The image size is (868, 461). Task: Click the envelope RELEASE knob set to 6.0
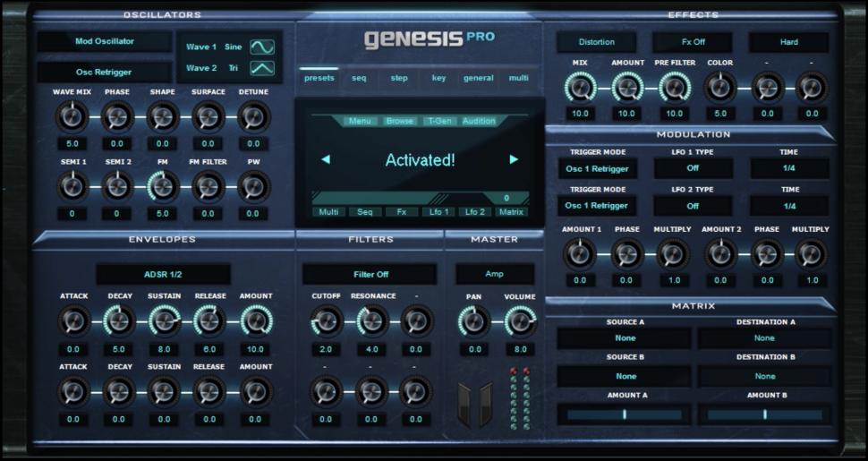pos(209,321)
